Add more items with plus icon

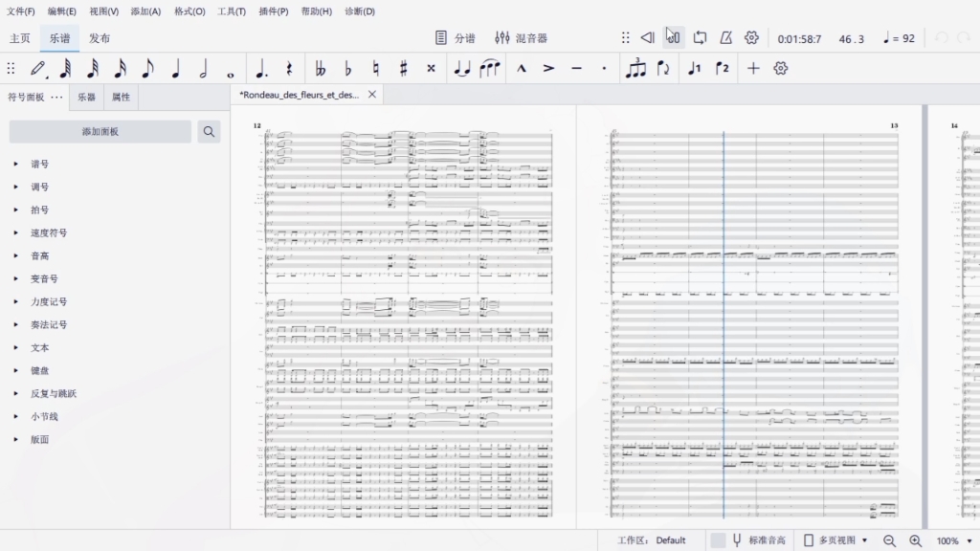753,68
